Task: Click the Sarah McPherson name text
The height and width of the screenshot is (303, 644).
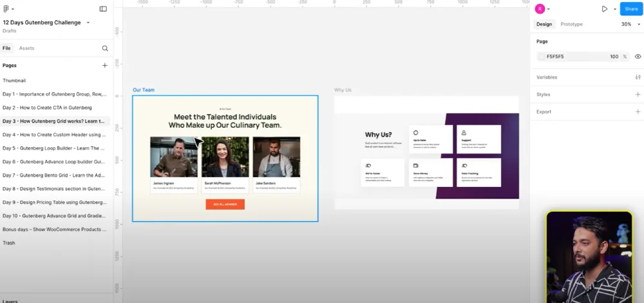Action: pyautogui.click(x=218, y=183)
